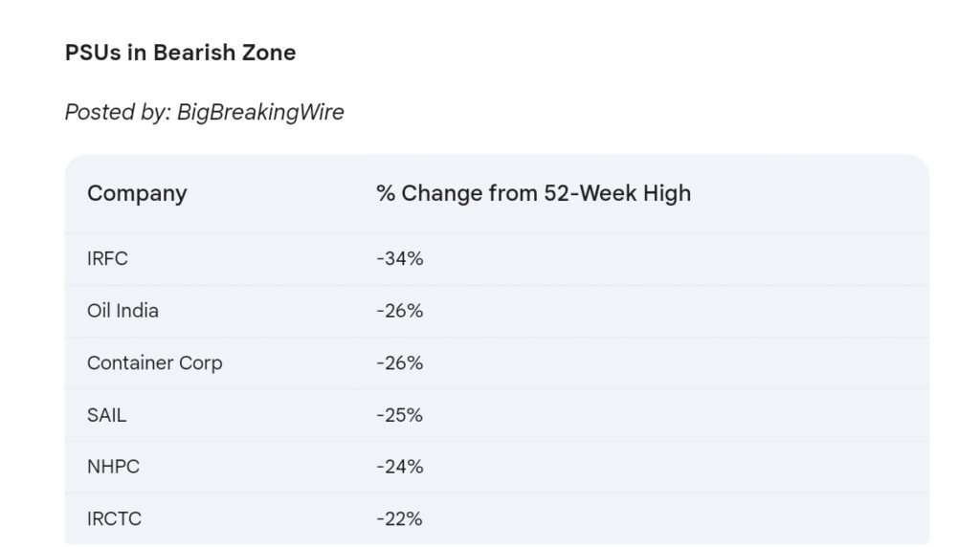Viewport: 980px width, 547px height.
Task: Click the IRCTC company cell
Action: click(114, 519)
